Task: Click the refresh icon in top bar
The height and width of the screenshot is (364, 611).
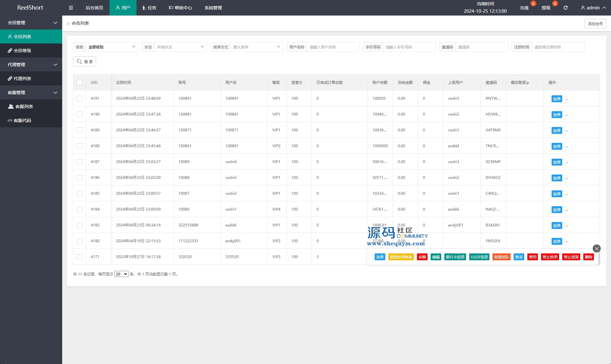Action: point(565,8)
